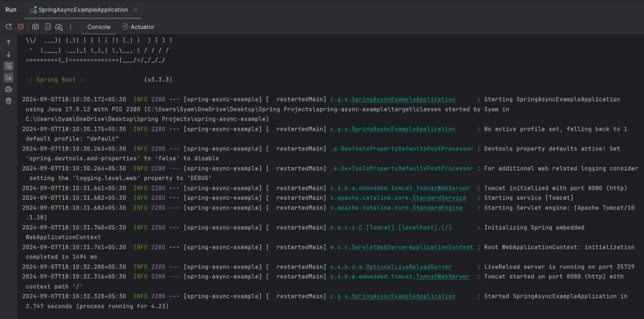Click the exit application icon

[48, 27]
